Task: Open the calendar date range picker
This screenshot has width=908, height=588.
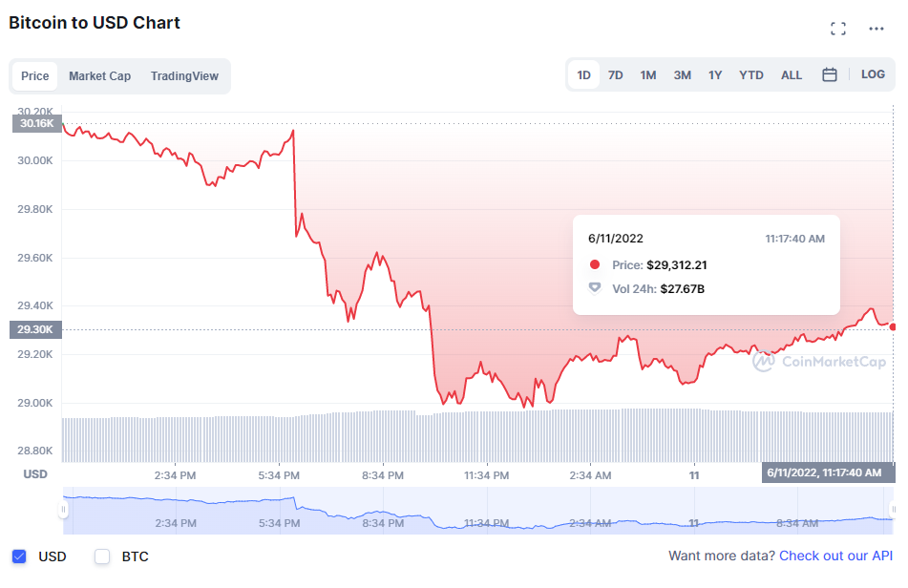Action: (830, 74)
